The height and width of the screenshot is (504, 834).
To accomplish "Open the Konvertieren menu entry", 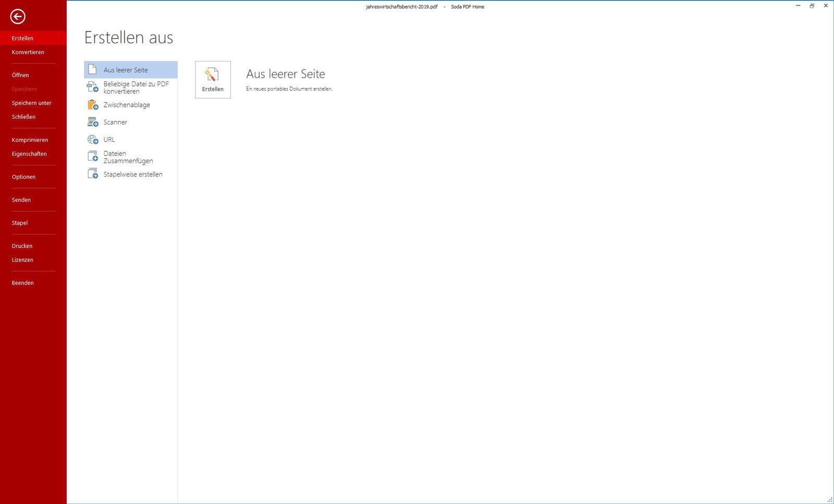I will [28, 52].
